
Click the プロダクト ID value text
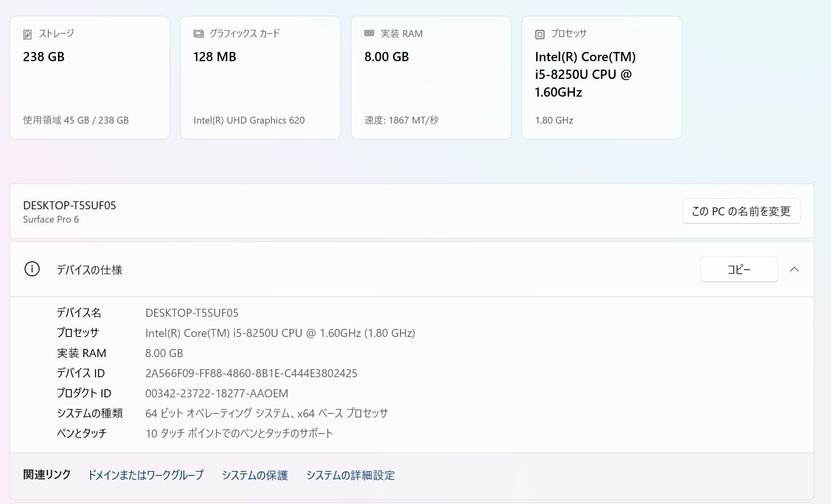coord(217,393)
